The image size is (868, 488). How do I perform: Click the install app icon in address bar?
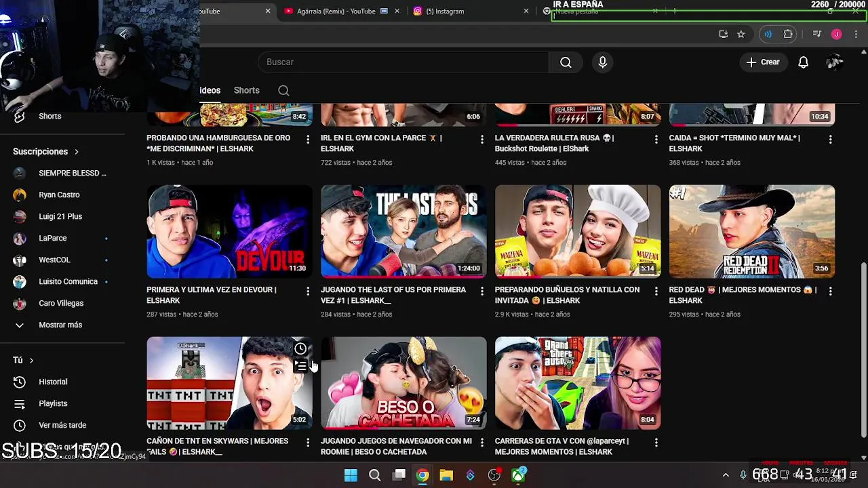[724, 34]
